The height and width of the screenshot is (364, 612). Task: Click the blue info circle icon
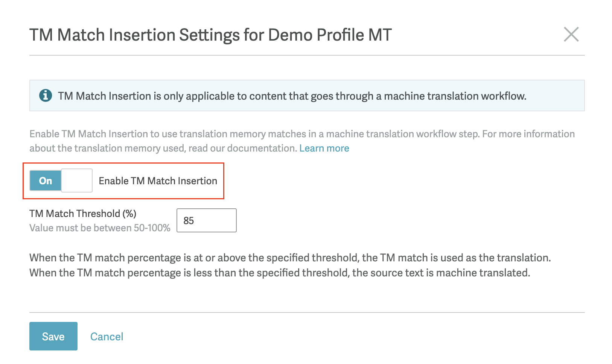(x=46, y=96)
